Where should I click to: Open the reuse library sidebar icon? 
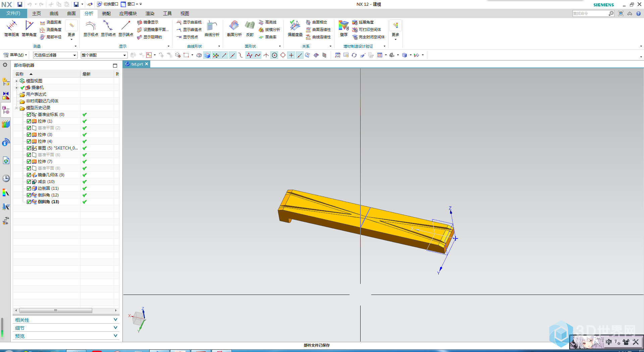pos(6,124)
